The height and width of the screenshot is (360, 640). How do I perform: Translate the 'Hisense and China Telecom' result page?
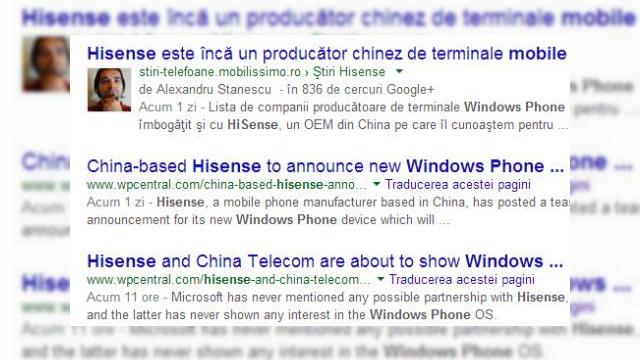462,280
